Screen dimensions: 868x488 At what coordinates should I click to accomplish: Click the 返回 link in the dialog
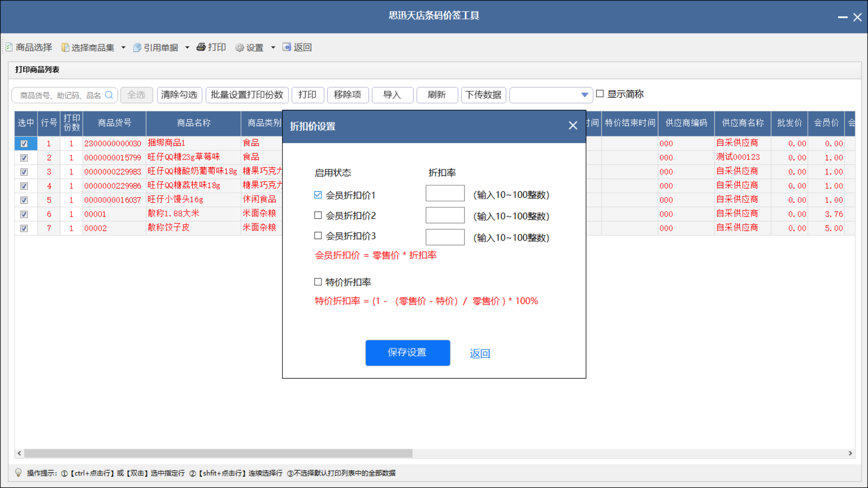point(480,353)
